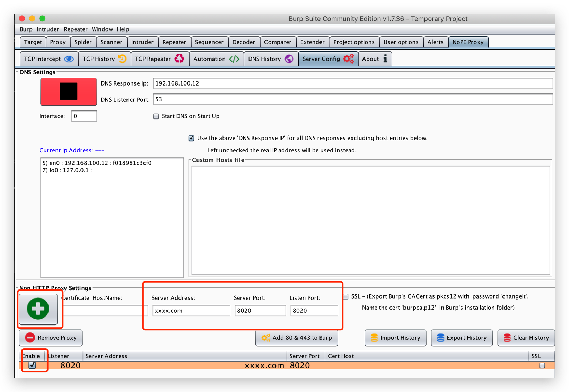The image size is (569, 392).
Task: Click the Listen Port field
Action: coord(314,311)
